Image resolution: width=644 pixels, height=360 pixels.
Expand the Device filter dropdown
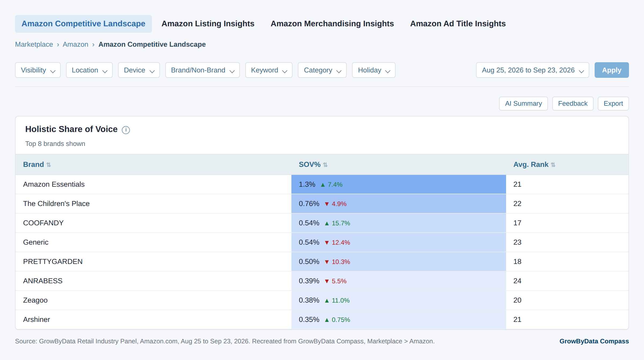(x=139, y=70)
